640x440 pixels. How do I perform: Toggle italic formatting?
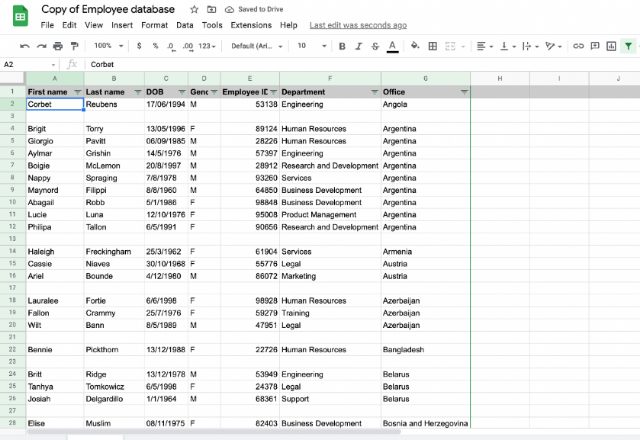coord(358,46)
